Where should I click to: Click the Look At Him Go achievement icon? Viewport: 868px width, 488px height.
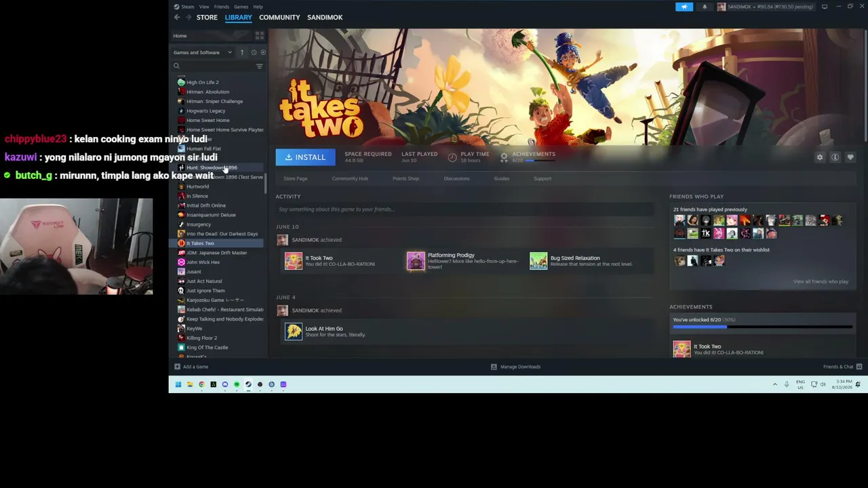pyautogui.click(x=294, y=331)
